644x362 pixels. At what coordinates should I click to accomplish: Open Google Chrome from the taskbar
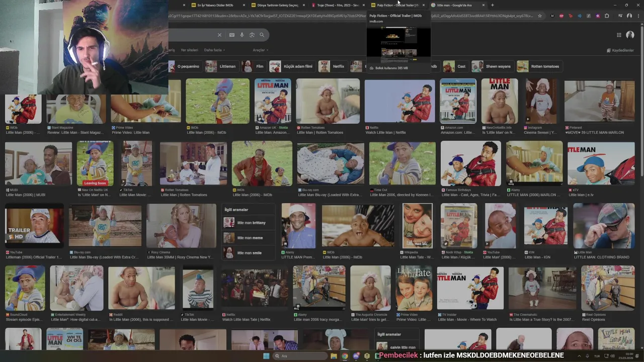[345, 356]
